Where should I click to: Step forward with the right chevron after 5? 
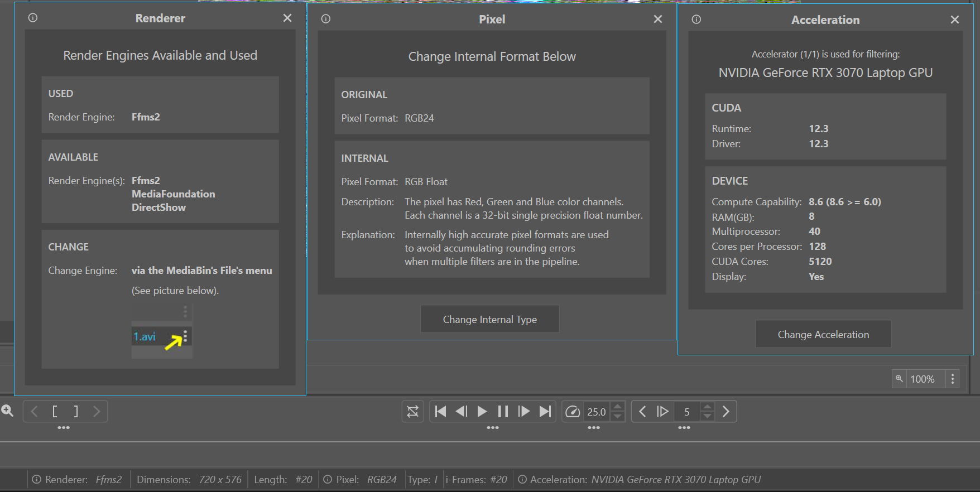[726, 412]
